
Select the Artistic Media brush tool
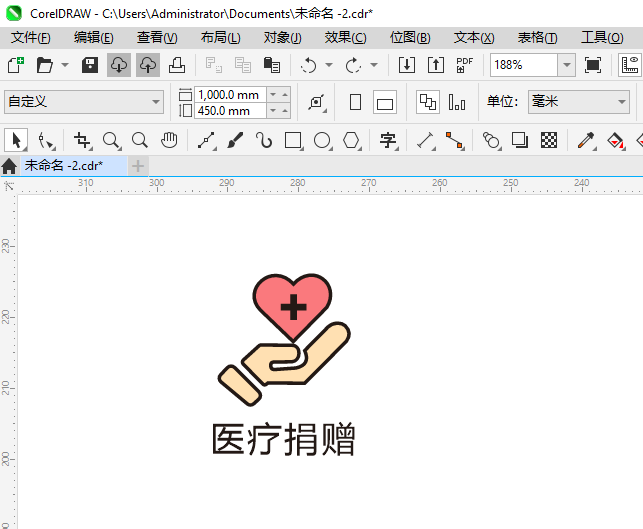(235, 141)
